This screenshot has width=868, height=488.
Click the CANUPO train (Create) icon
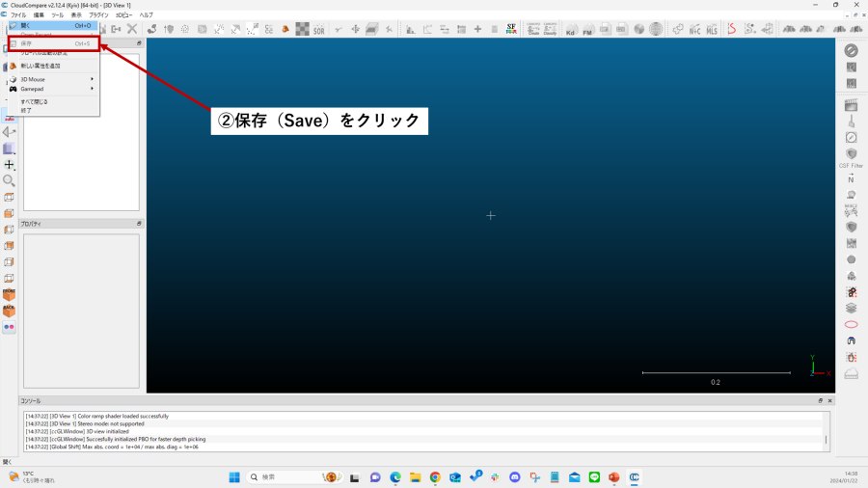tap(533, 29)
